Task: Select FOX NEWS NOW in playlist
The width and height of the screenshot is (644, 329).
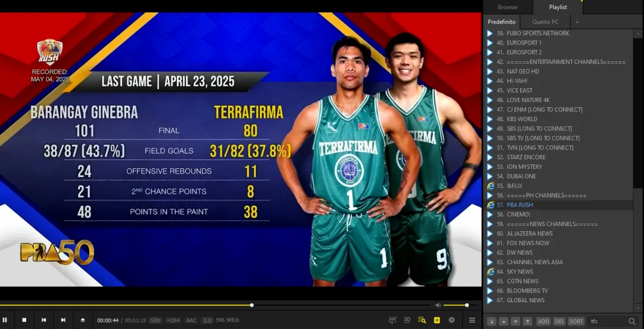Action: (x=558, y=243)
